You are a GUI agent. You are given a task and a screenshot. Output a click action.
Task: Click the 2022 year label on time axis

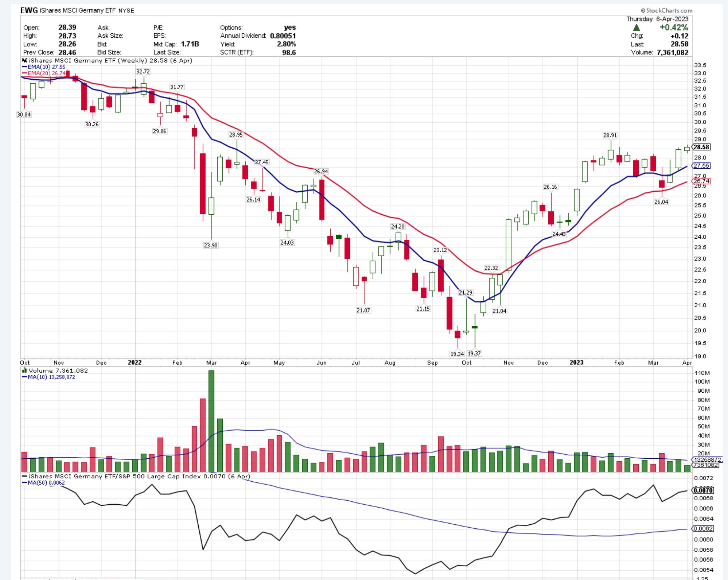[x=135, y=362]
